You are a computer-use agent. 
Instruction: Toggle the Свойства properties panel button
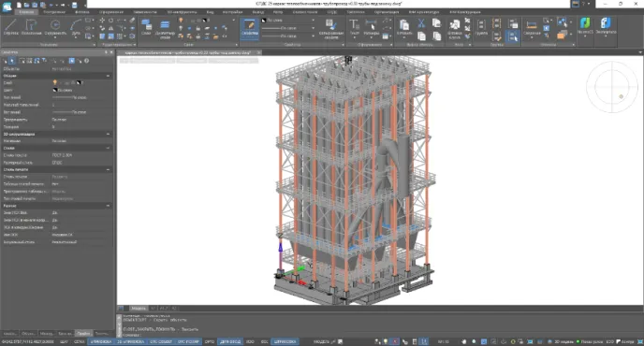(249, 28)
